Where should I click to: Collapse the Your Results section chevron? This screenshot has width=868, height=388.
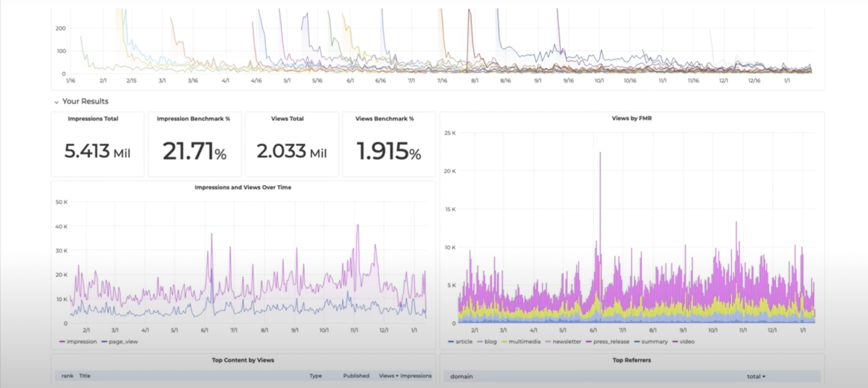pyautogui.click(x=56, y=102)
